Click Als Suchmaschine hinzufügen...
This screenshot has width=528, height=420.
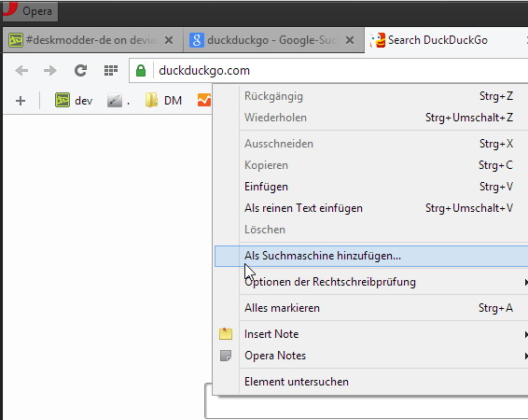point(371,256)
